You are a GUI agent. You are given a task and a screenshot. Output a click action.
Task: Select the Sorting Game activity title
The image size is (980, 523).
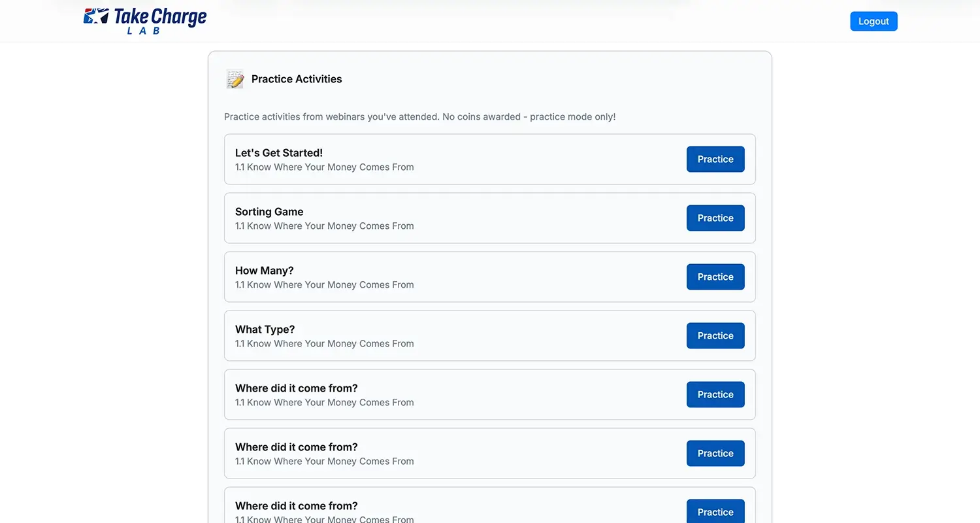pyautogui.click(x=269, y=212)
